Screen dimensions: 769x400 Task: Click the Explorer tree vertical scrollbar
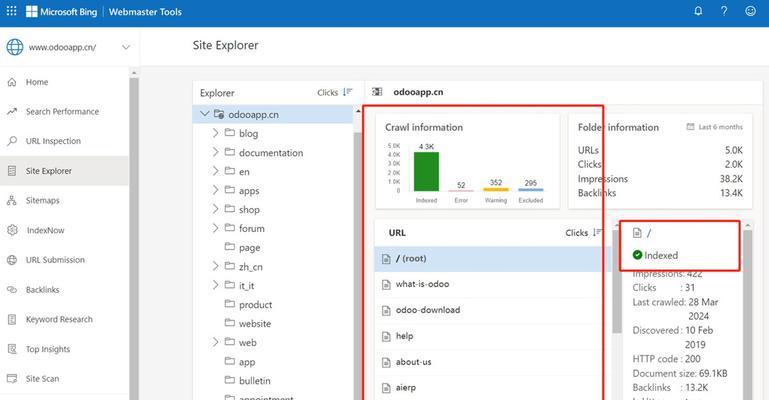click(358, 265)
